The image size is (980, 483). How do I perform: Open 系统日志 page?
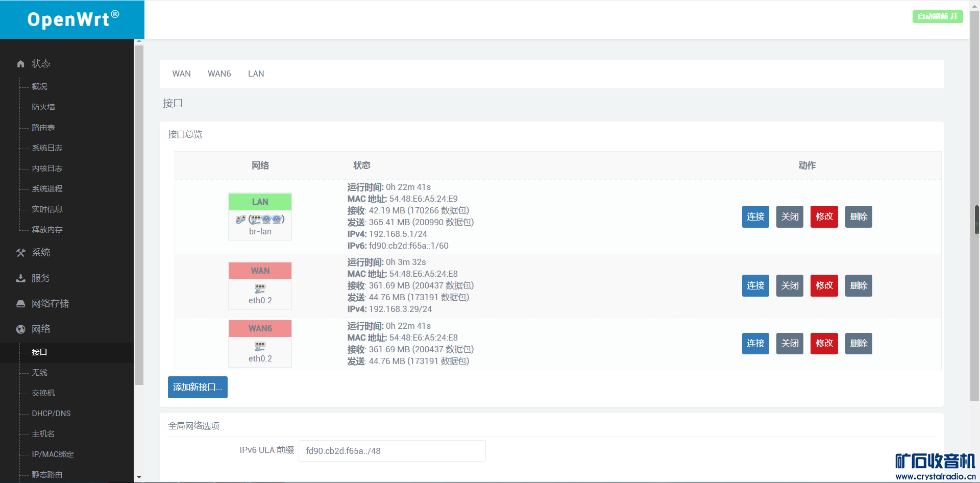tap(47, 148)
